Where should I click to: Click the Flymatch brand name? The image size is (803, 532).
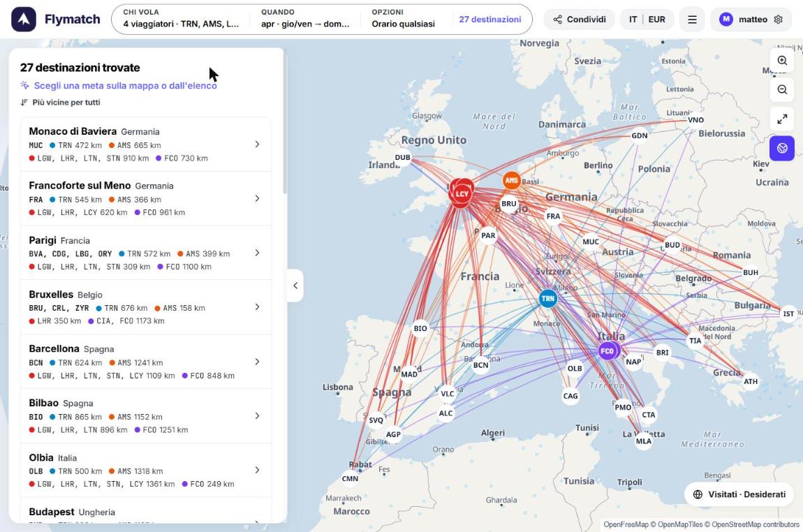pyautogui.click(x=72, y=20)
